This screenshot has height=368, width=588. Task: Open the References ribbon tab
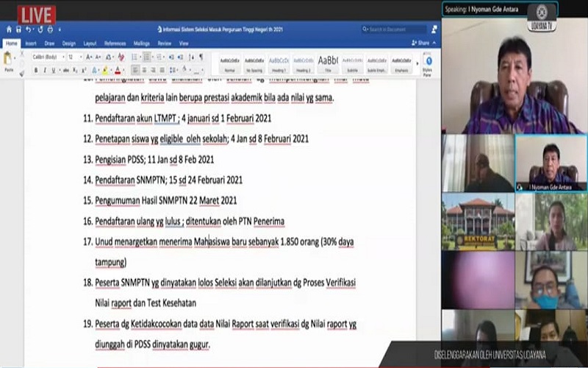coord(115,43)
